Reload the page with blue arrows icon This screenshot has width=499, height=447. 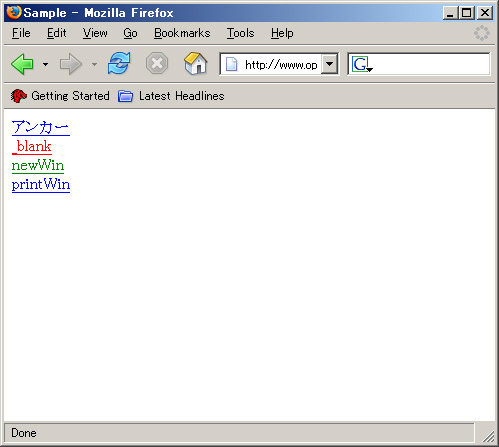pyautogui.click(x=119, y=63)
